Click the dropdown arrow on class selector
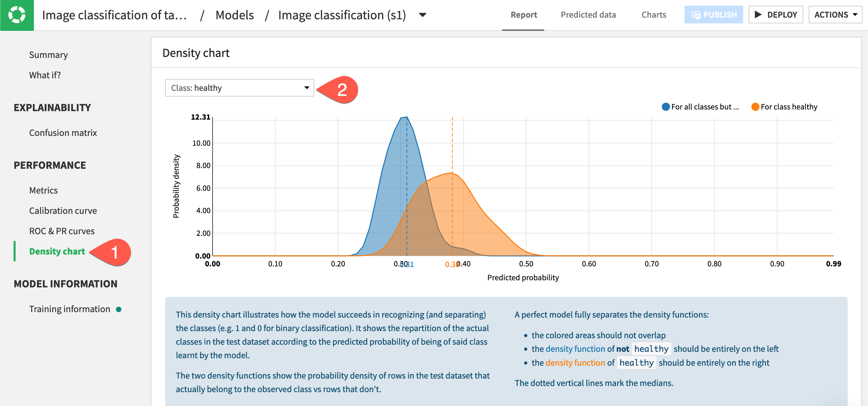The width and height of the screenshot is (868, 406). [x=308, y=87]
